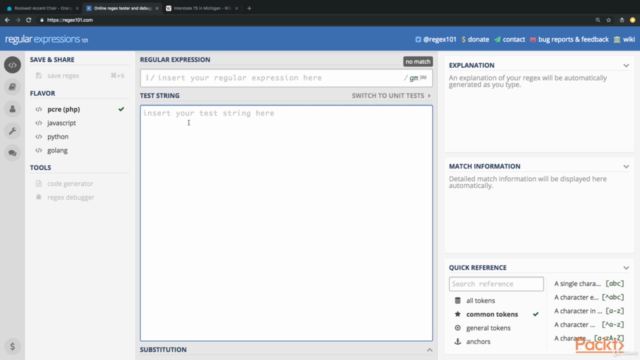The width and height of the screenshot is (640, 360).
Task: Click the regex flags flag icon
Action: point(424,78)
